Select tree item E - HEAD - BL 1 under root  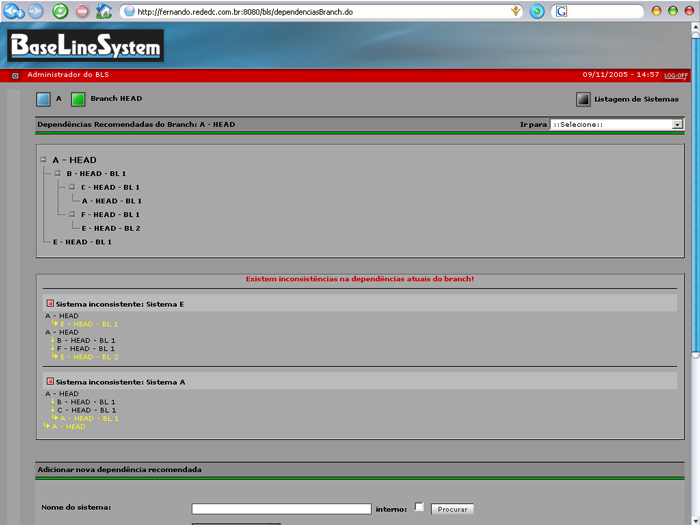tap(82, 242)
